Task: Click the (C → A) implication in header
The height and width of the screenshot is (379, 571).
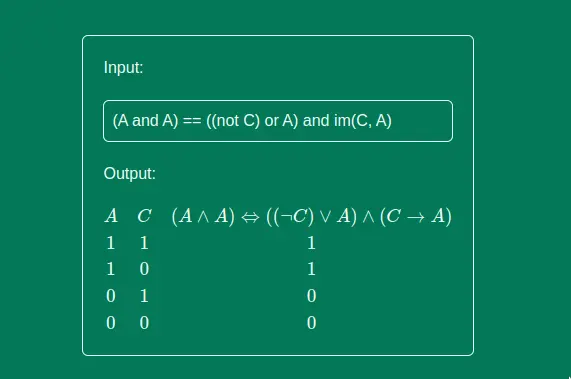Action: click(416, 216)
